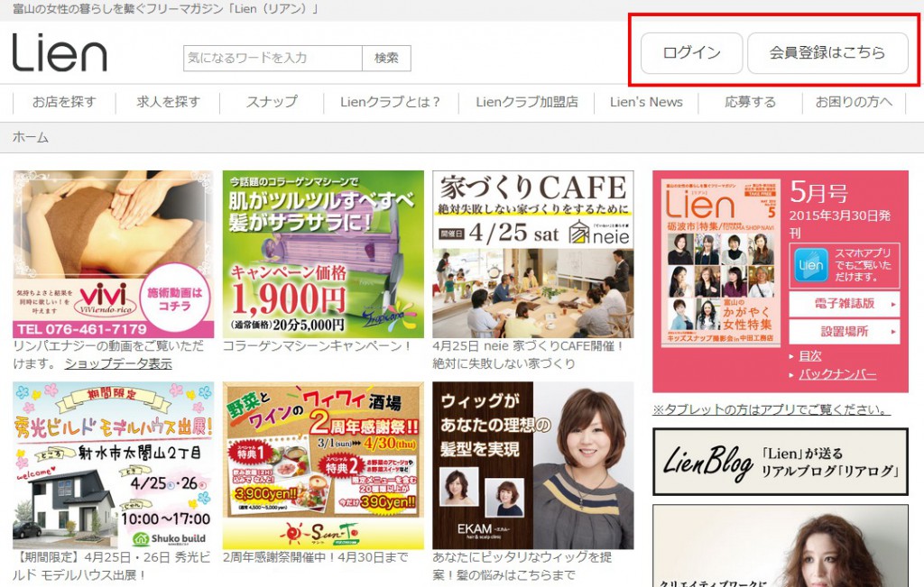The width and height of the screenshot is (924, 587).
Task: Open the 求人を探す menu item
Action: coord(169,103)
